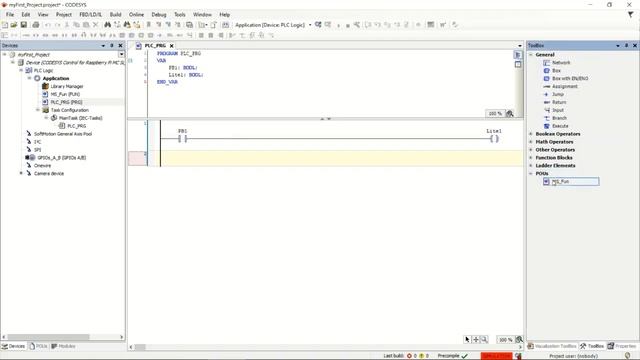Select the Box element in the Toolbox
This screenshot has height=360, width=640.
point(553,71)
